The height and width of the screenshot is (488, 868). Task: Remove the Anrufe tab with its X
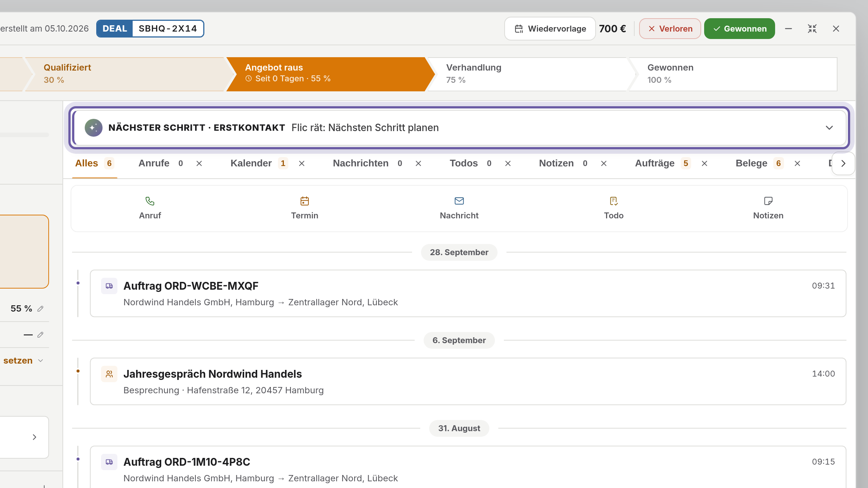point(199,163)
